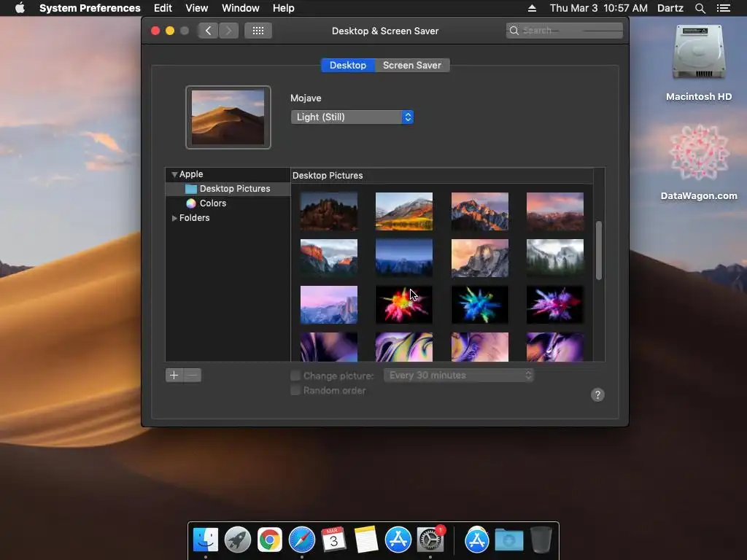Show all preferences grid button

click(x=258, y=31)
